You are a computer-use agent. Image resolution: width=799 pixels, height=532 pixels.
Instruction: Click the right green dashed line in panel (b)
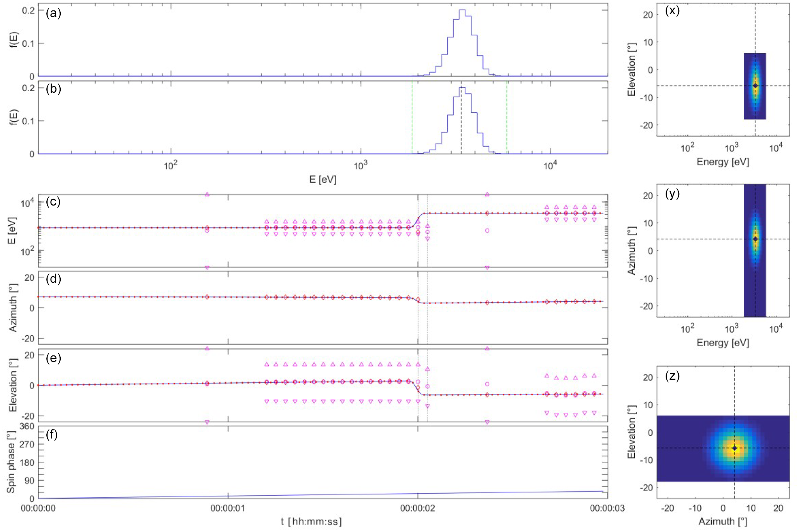507,116
